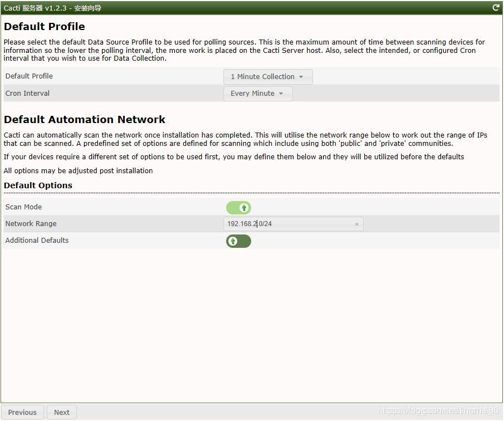504x421 pixels.
Task: Click the Default Options subheading
Action: click(38, 185)
